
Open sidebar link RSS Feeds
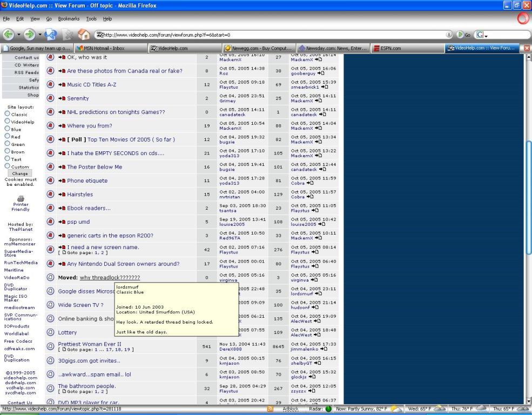tap(26, 72)
